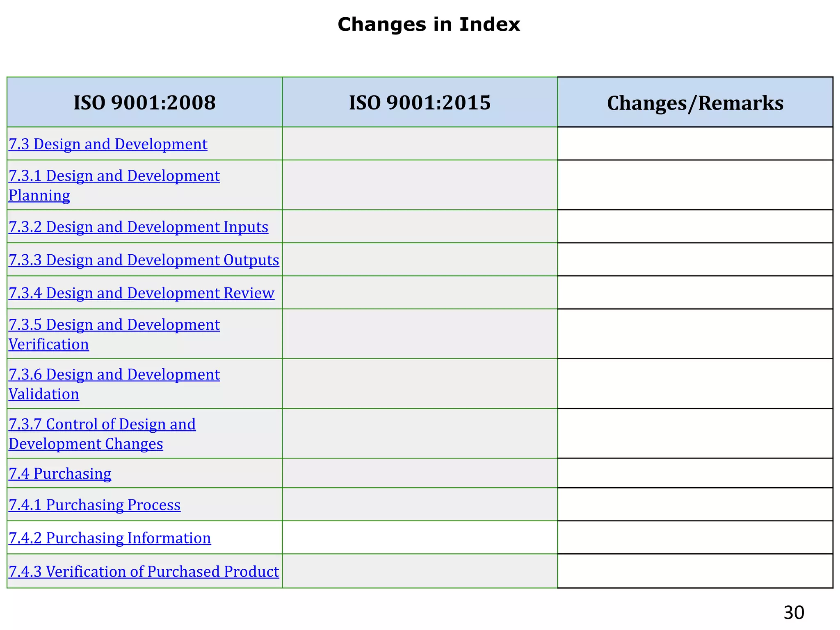Click the 7.4.1 Purchasing Process link
The height and width of the screenshot is (630, 840).
pyautogui.click(x=94, y=505)
